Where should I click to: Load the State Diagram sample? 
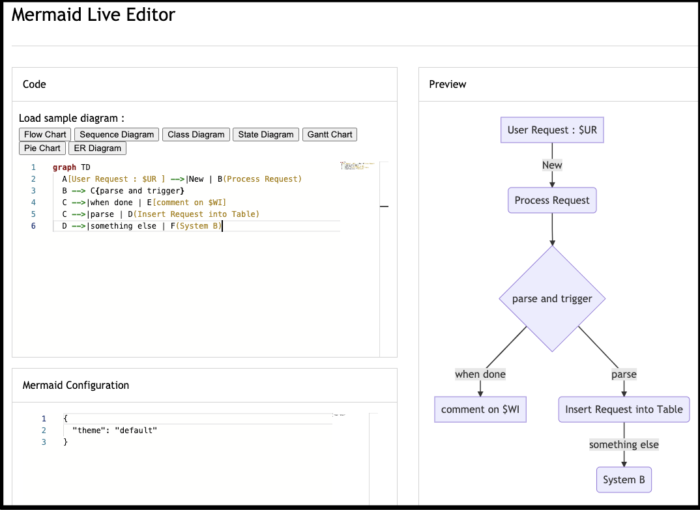coord(267,134)
